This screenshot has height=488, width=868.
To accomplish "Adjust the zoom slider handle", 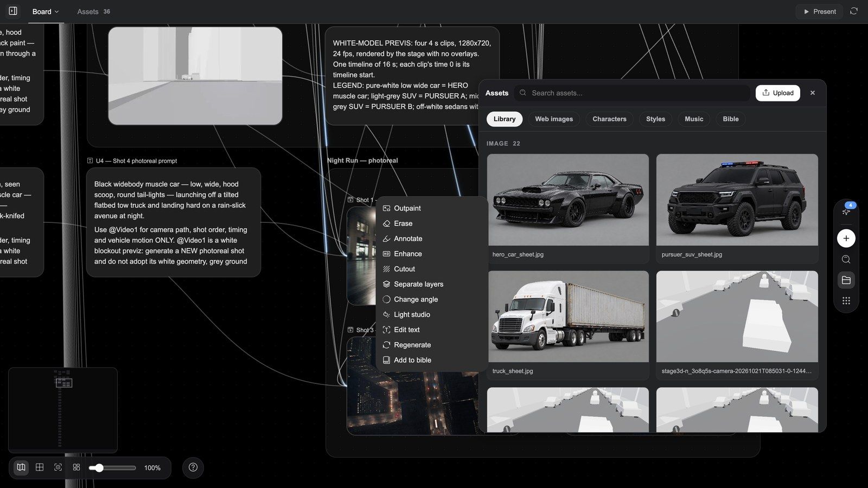I will 99,467.
